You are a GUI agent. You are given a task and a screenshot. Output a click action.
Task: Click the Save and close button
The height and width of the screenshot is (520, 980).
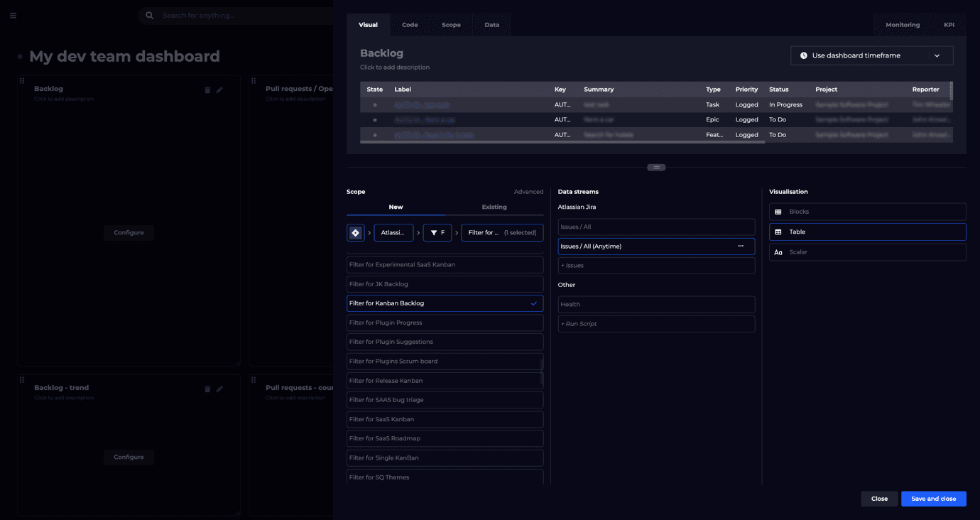tap(933, 499)
